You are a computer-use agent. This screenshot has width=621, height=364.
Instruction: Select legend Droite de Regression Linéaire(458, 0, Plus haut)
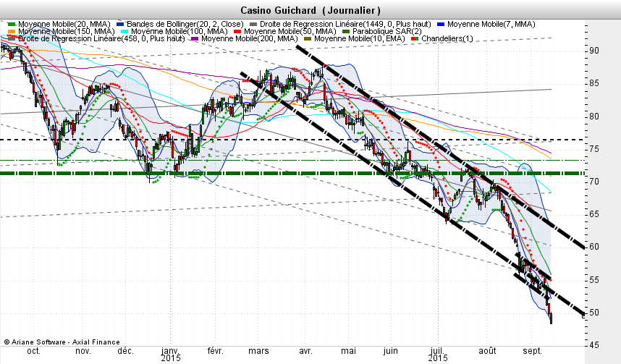pos(101,39)
